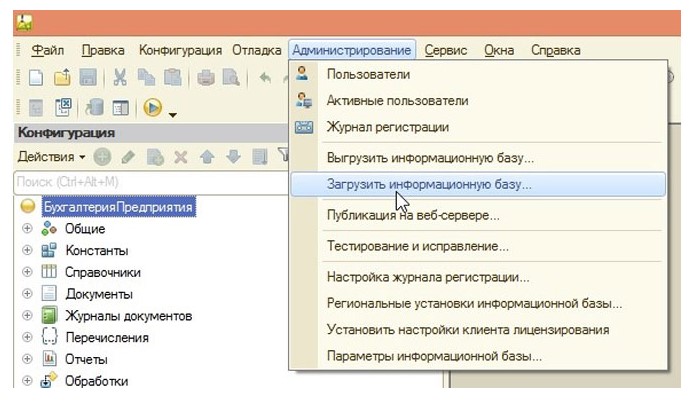Select БухгалтерияПредприятия root node
This screenshot has height=401, width=693.
[x=118, y=206]
